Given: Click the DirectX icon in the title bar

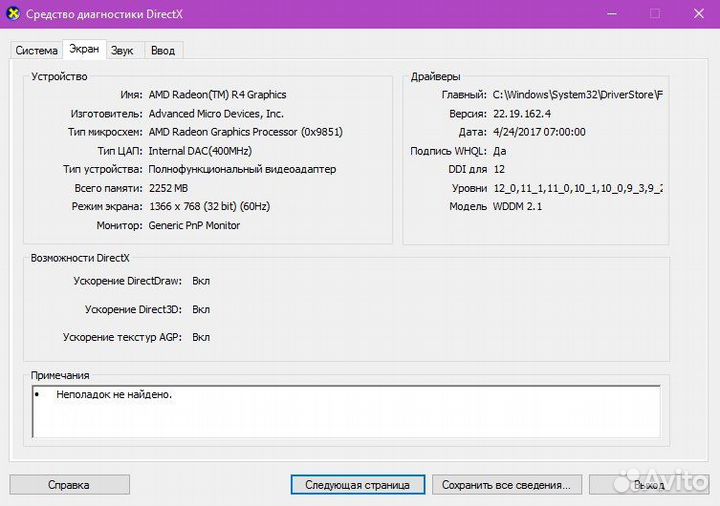Looking at the screenshot, I should point(12,14).
